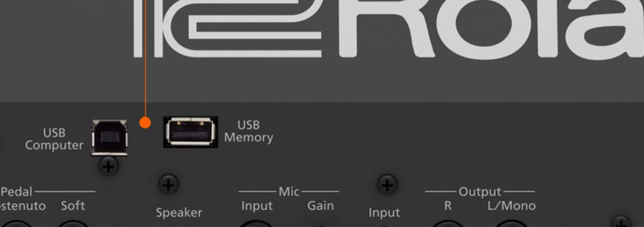Click the Output L/Mono label

(512, 206)
